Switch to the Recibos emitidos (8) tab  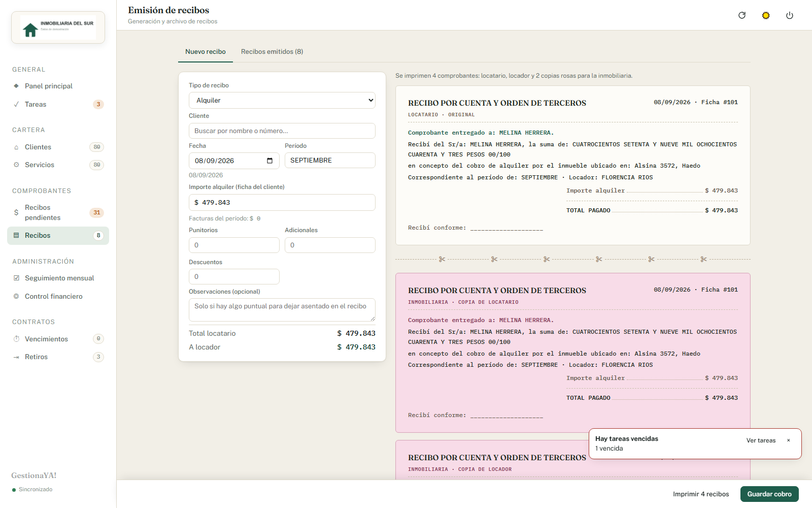272,52
